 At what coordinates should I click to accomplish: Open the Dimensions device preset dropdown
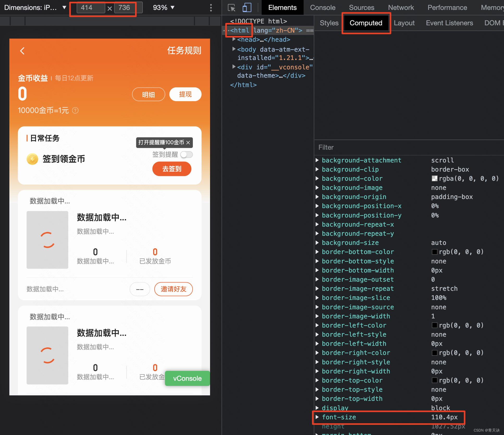tap(64, 8)
